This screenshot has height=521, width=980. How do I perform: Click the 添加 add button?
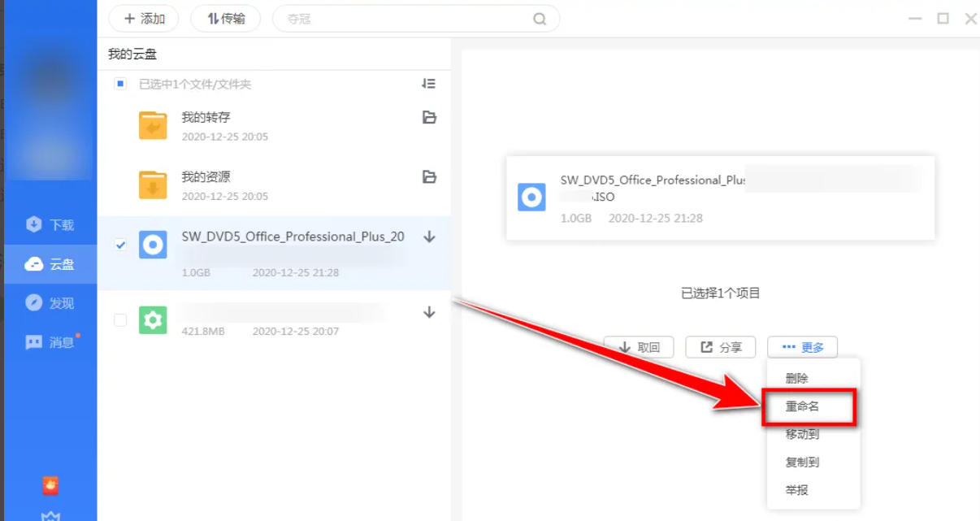(144, 19)
